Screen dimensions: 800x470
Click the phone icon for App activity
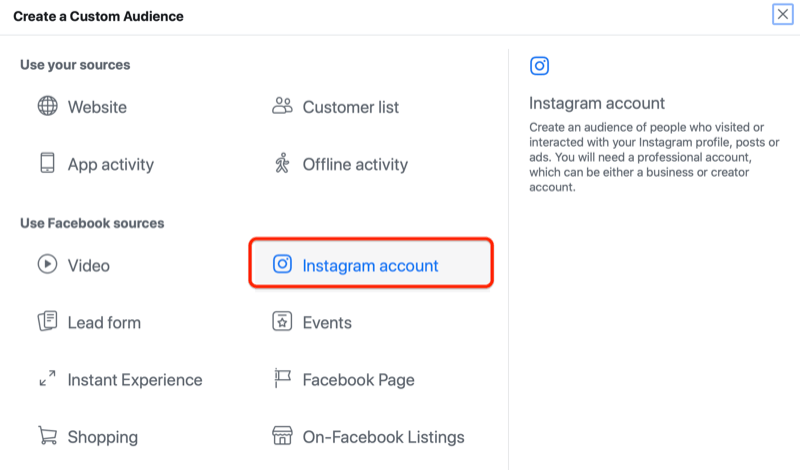click(47, 164)
